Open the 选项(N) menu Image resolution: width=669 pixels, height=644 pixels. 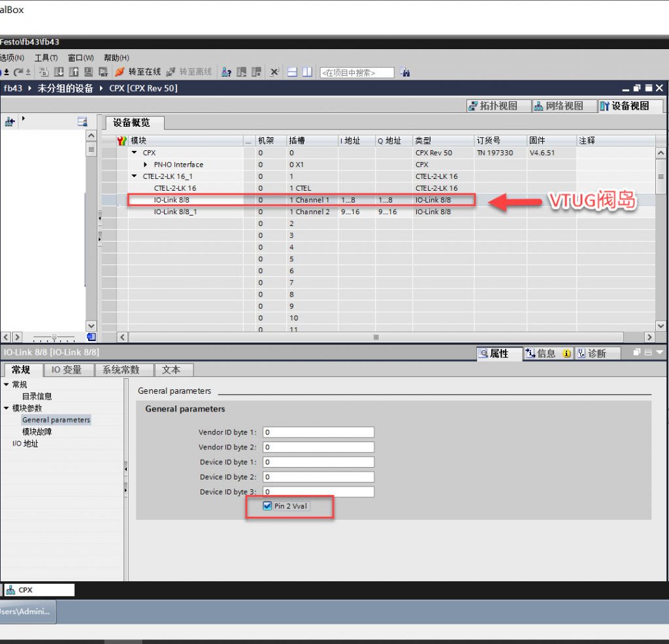click(x=12, y=57)
